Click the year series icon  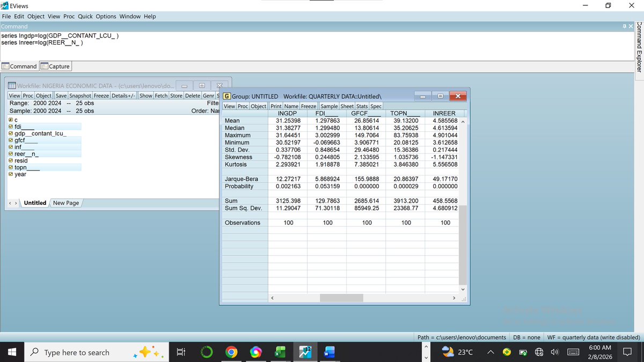point(11,174)
